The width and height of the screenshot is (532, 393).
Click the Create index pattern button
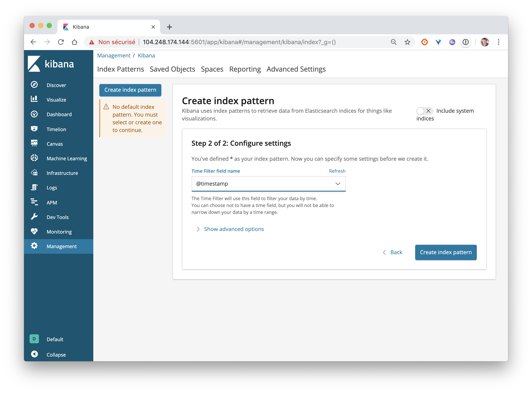446,252
